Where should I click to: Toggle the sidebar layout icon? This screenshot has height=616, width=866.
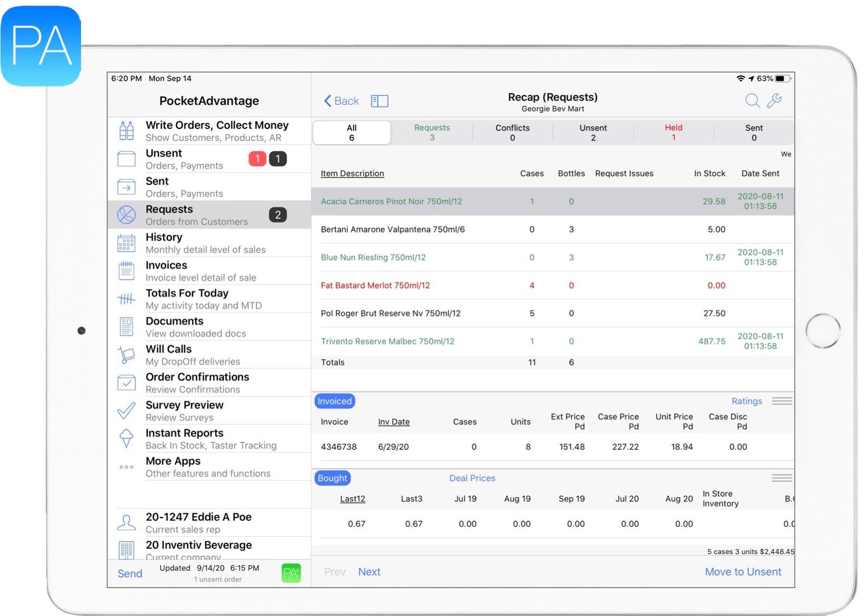[379, 101]
